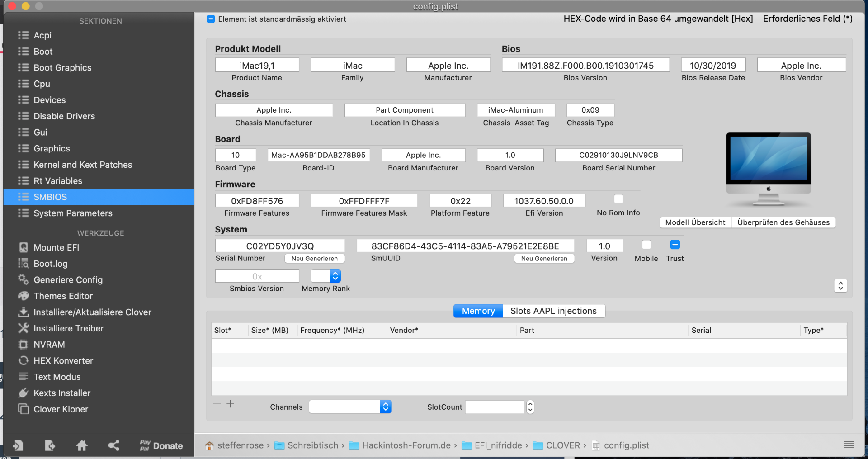The width and height of the screenshot is (868, 459).
Task: Click the Smbios Version input field
Action: [257, 276]
